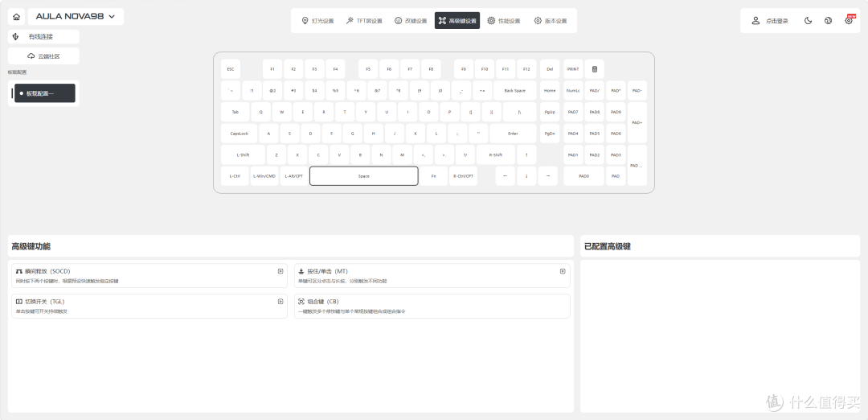
Task: Select the 板载配置一 onboard profile
Action: [x=45, y=93]
